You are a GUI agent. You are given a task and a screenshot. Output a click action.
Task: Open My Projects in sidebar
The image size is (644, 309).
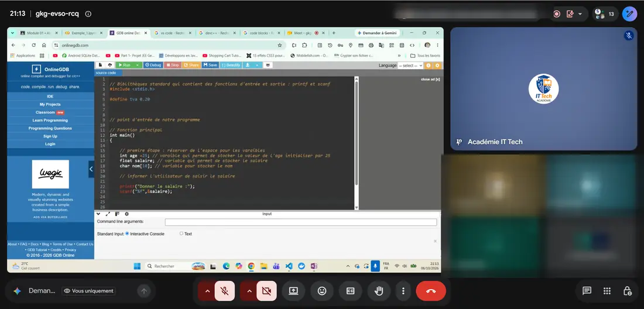tap(50, 104)
